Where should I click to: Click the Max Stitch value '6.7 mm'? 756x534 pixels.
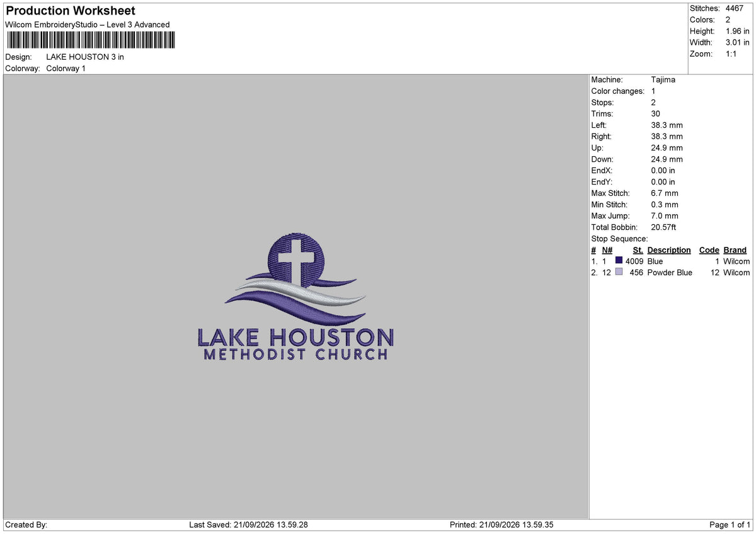[x=665, y=193]
